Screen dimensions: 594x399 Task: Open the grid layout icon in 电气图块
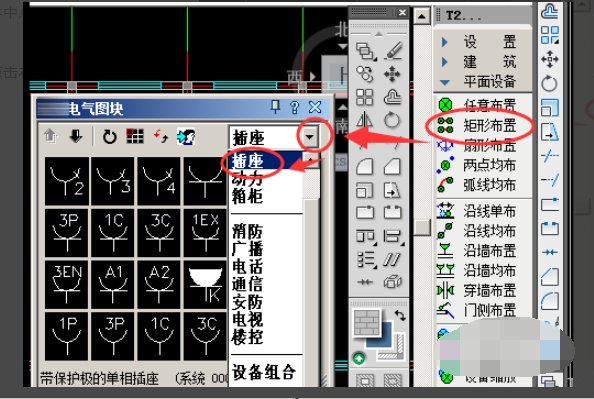pyautogui.click(x=135, y=136)
